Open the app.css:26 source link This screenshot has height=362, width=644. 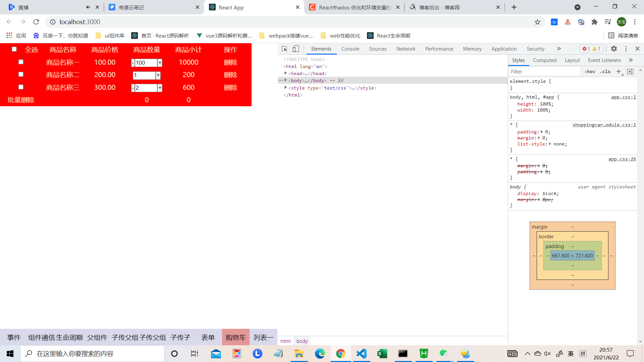coord(622,159)
